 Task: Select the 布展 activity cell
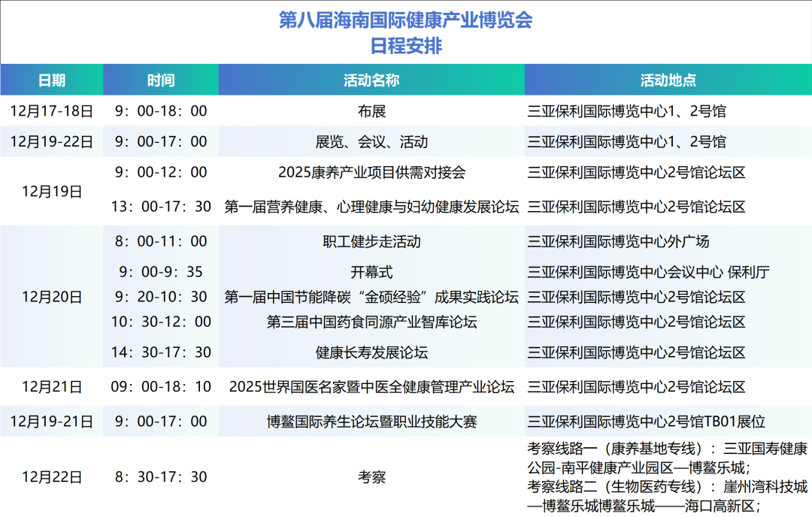coord(371,111)
